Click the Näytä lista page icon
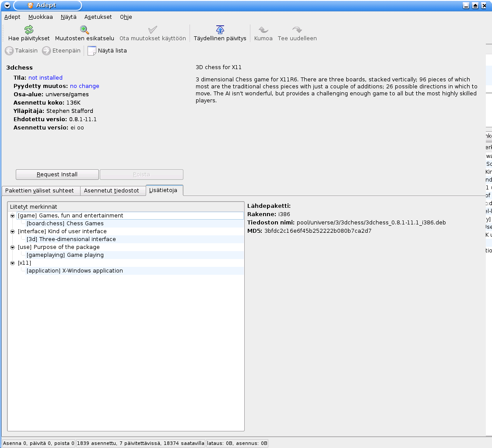Viewport: 492px width, 448px height. (92, 51)
